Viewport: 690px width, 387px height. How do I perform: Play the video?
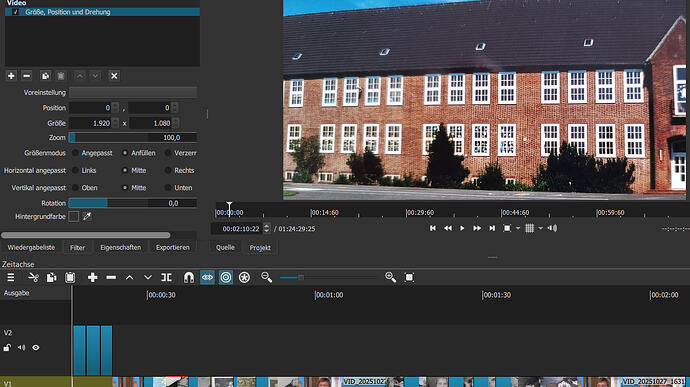[x=462, y=228]
